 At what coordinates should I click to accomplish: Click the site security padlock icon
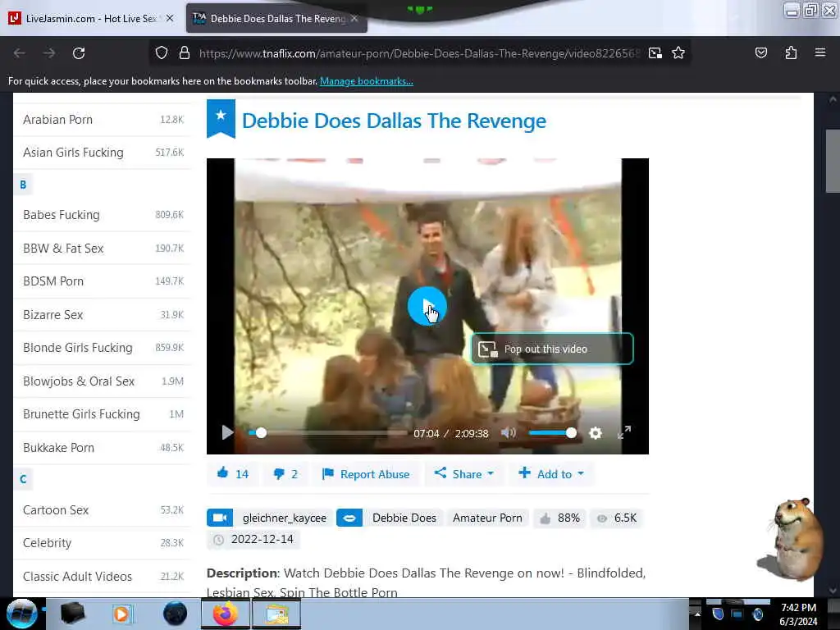(x=185, y=53)
